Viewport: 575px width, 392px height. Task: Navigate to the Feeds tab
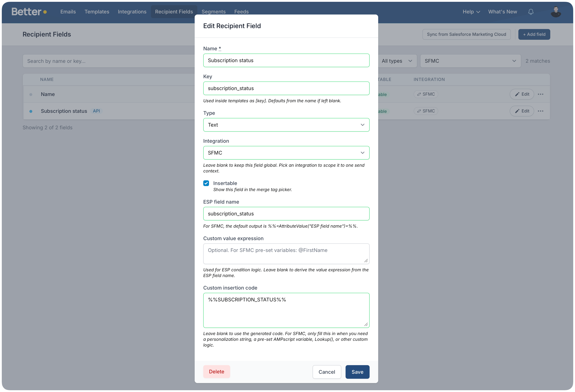click(241, 12)
